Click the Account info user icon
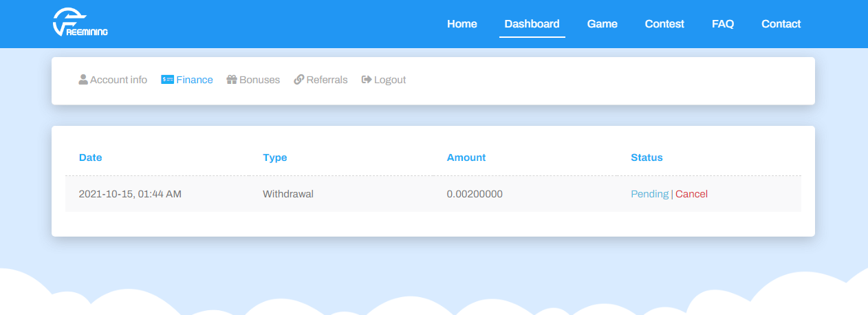The image size is (868, 315). 83,80
